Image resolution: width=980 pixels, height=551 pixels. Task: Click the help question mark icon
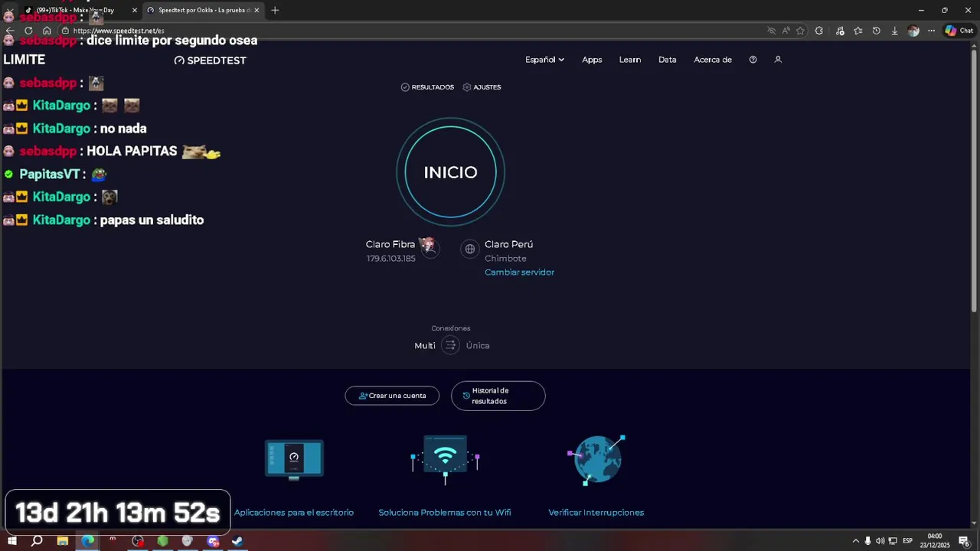click(x=753, y=60)
